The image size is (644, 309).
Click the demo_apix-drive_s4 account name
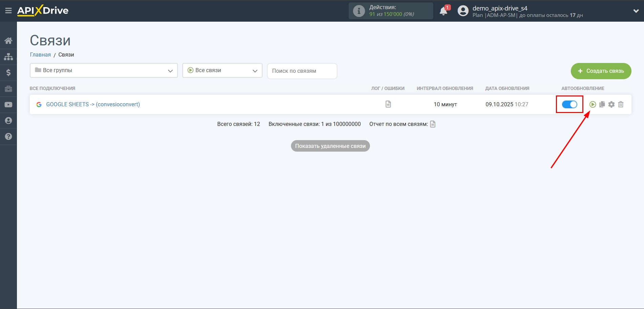(x=500, y=8)
